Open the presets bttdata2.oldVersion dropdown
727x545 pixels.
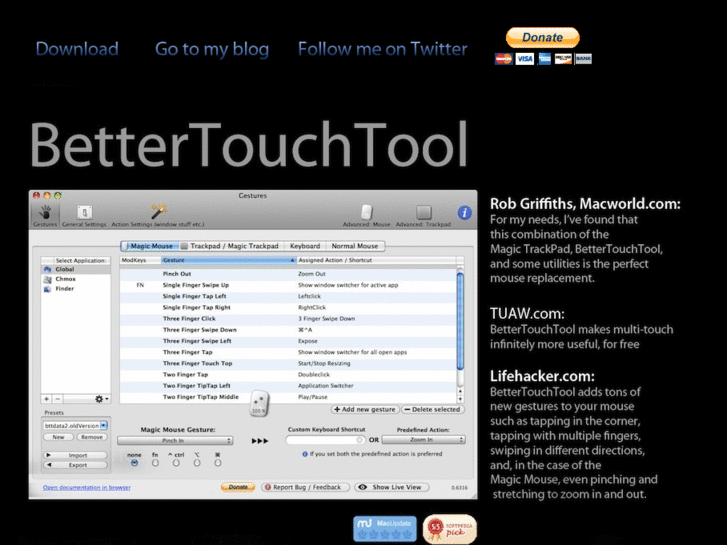[x=76, y=425]
